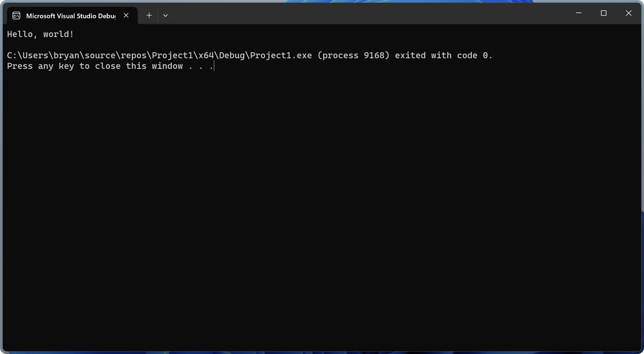Expand the new tab profile dropdown chevron
The width and height of the screenshot is (644, 354).
[x=165, y=16]
